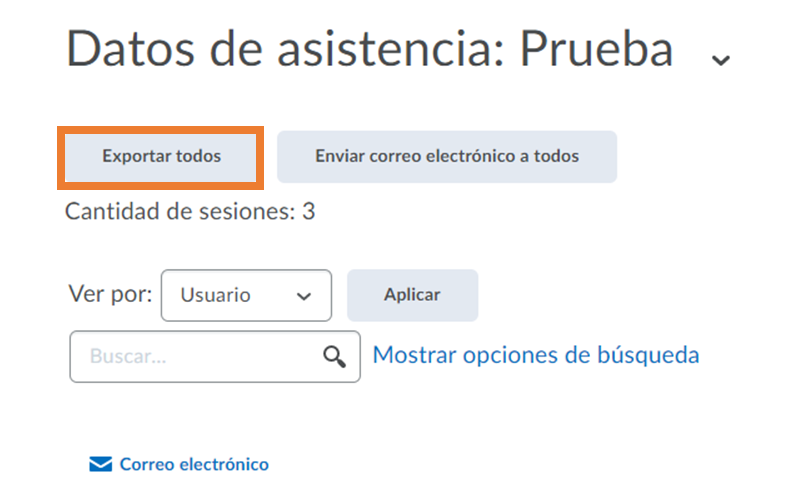Click the word Prueba in the title
The image size is (795, 498).
pos(596,50)
